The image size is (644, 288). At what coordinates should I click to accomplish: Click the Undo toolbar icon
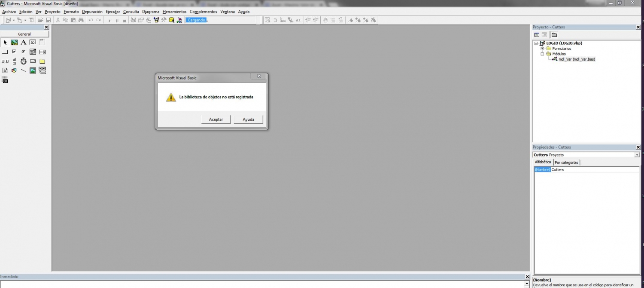[x=91, y=20]
